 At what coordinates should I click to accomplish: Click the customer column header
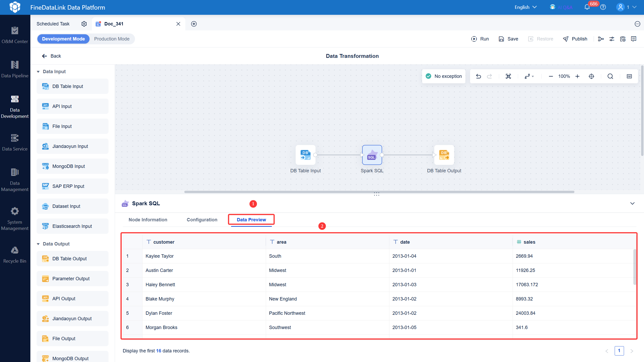(204, 242)
